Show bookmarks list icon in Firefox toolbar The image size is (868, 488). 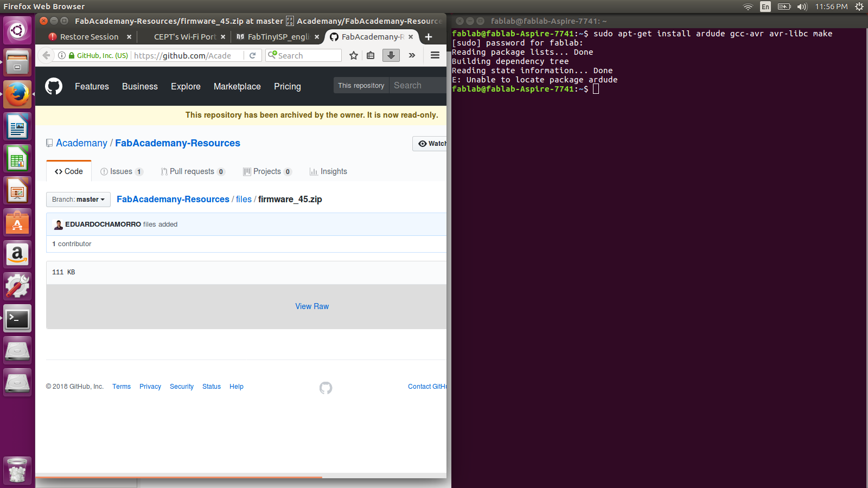[371, 55]
